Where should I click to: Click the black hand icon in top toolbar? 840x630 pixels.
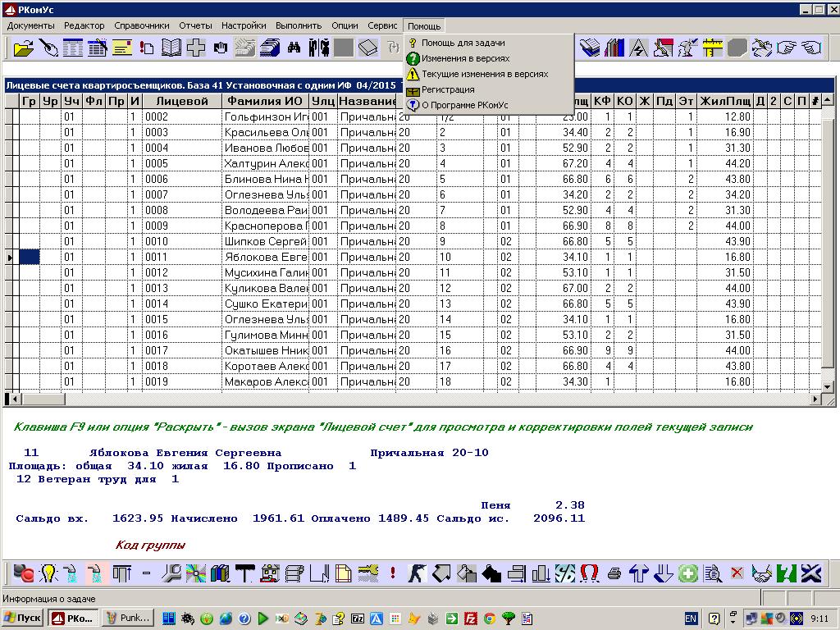220,48
